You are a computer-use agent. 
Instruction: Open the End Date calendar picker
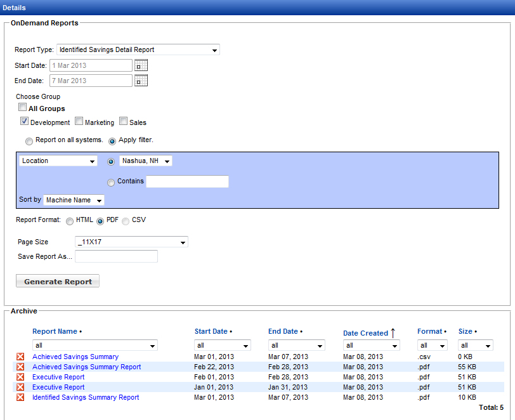click(x=141, y=81)
